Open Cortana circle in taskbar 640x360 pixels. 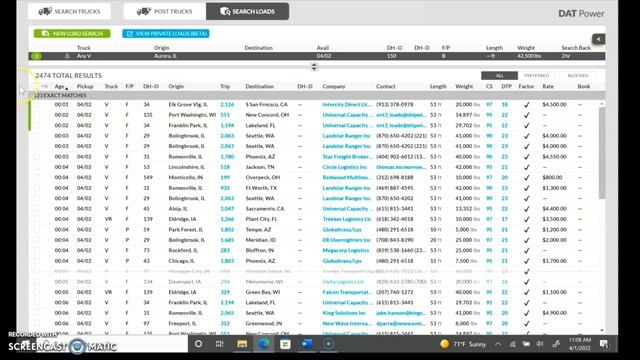click(x=198, y=344)
